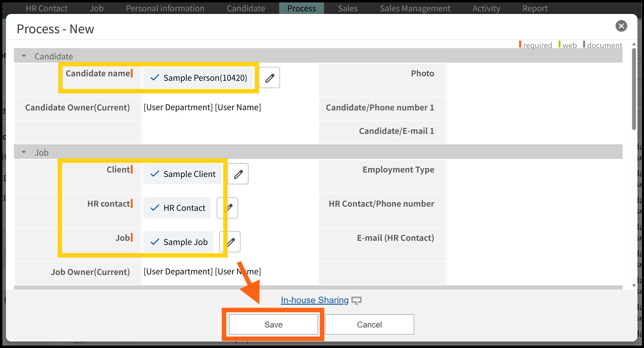Image resolution: width=644 pixels, height=348 pixels.
Task: Toggle HR Contact checked selection chip
Action: 177,208
